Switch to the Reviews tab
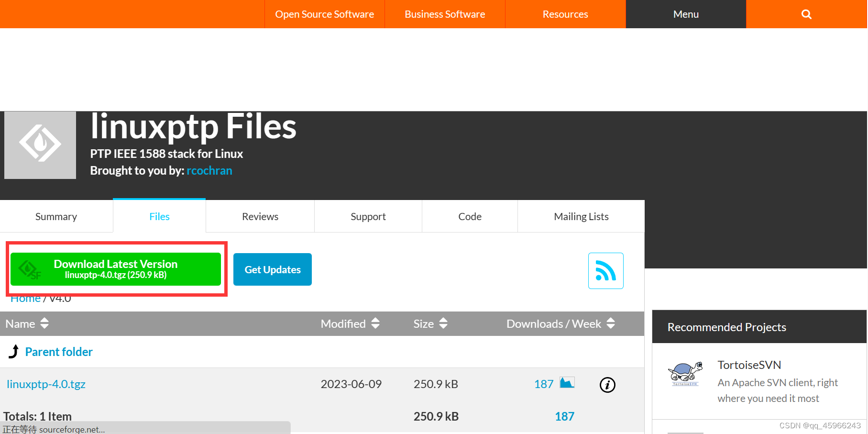 (x=260, y=216)
